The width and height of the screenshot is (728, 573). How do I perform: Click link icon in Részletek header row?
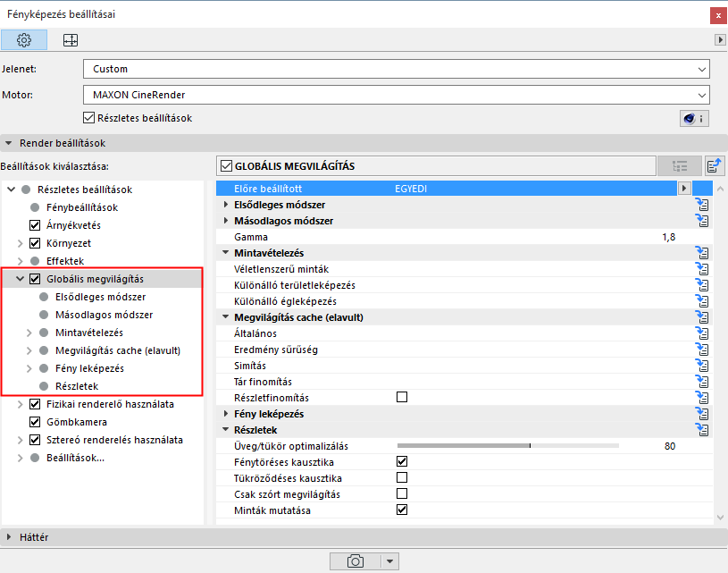[x=702, y=430]
